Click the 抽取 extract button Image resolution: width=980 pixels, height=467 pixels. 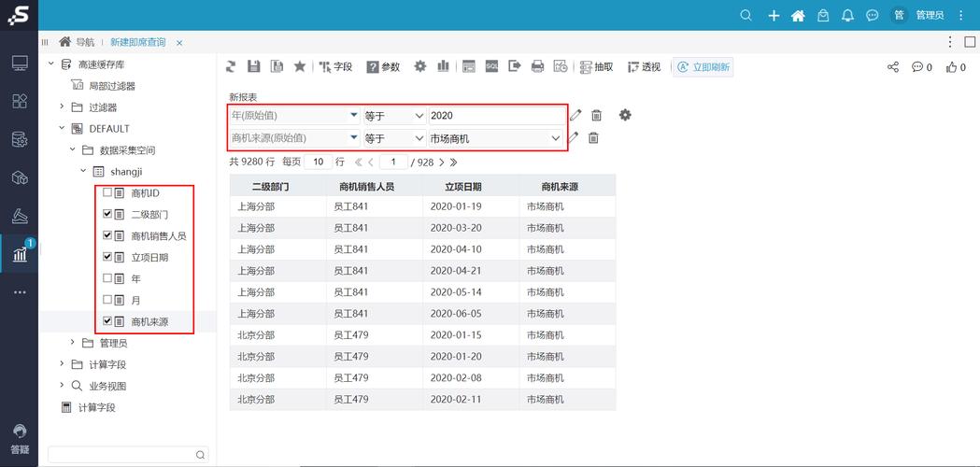596,66
